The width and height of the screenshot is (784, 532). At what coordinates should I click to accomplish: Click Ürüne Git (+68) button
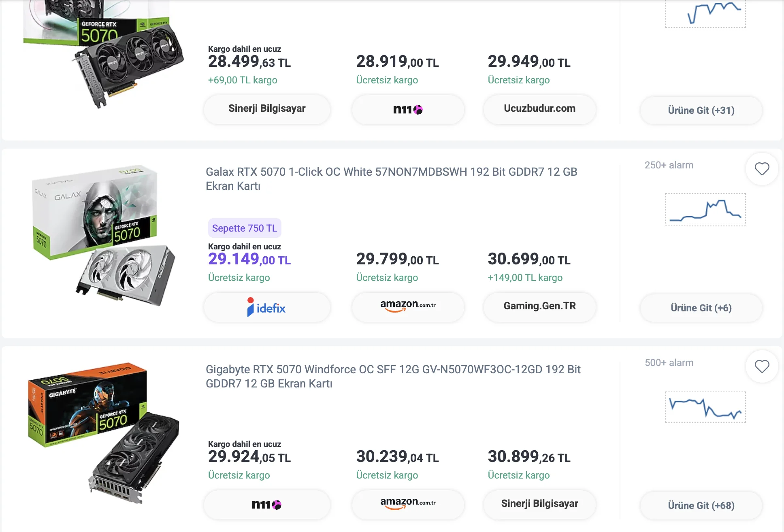(701, 505)
